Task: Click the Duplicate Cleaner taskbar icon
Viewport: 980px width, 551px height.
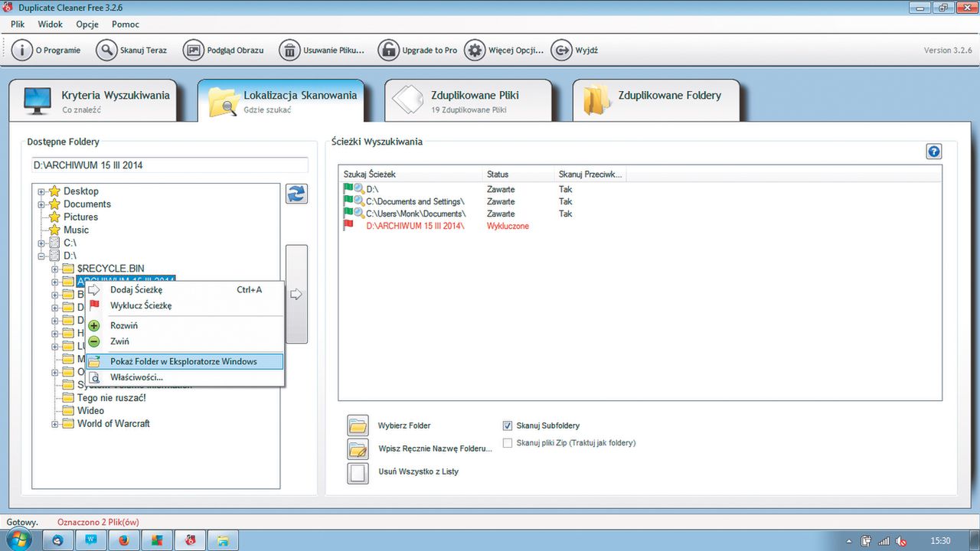Action: point(190,540)
